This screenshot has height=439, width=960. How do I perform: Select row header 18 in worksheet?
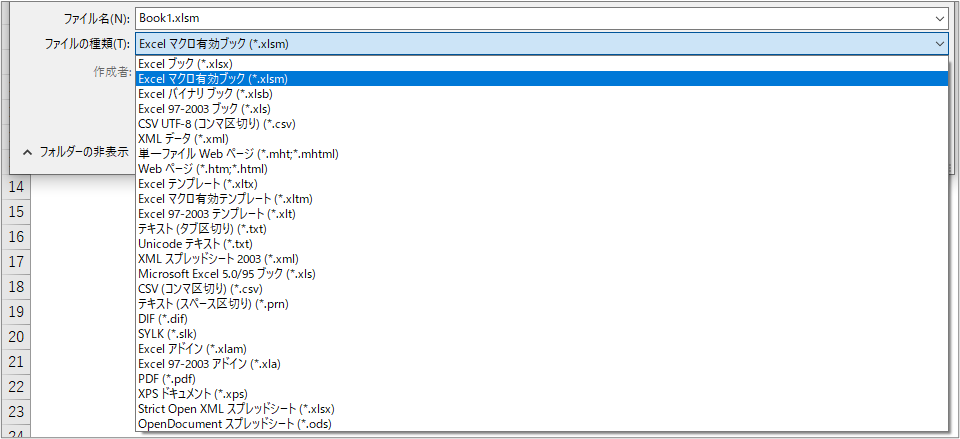(x=17, y=287)
